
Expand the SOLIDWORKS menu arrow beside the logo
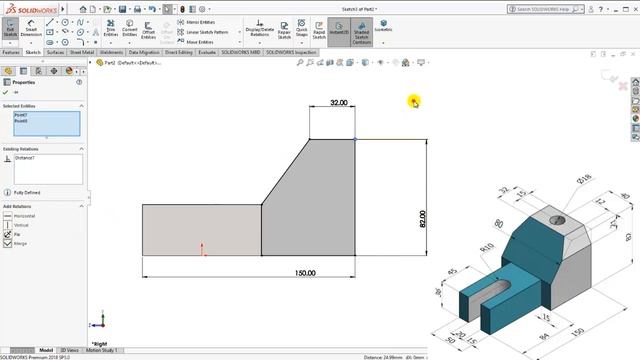pyautogui.click(x=63, y=9)
